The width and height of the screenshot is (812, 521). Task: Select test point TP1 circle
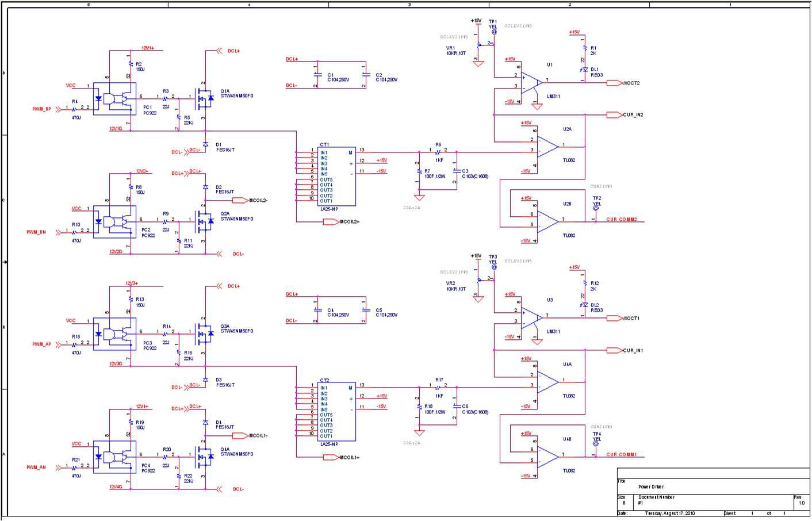[494, 32]
